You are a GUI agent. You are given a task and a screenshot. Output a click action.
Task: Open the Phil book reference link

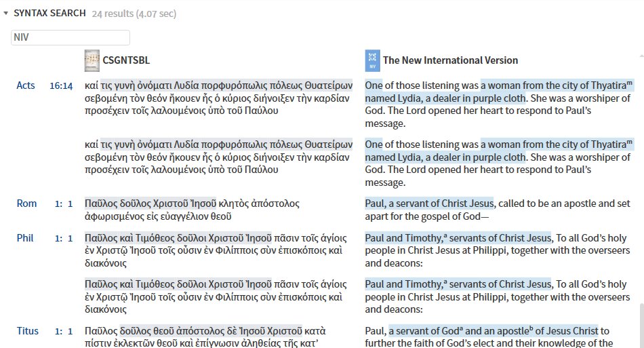[25, 238]
